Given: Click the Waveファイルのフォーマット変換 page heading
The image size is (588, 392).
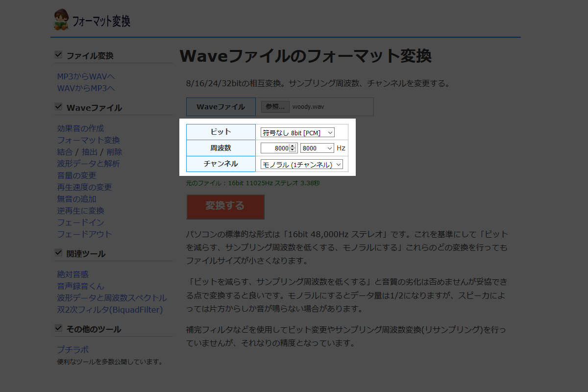Looking at the screenshot, I should [306, 56].
